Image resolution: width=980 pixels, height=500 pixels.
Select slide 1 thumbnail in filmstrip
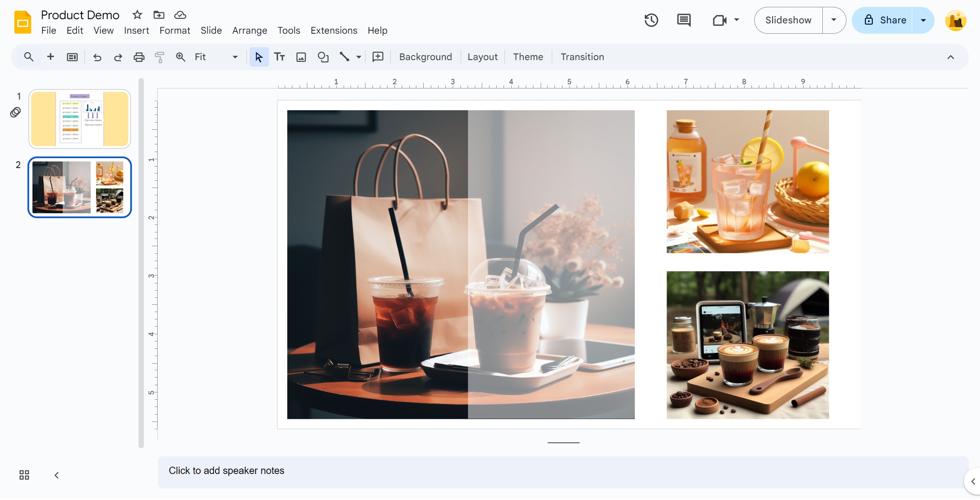click(80, 119)
